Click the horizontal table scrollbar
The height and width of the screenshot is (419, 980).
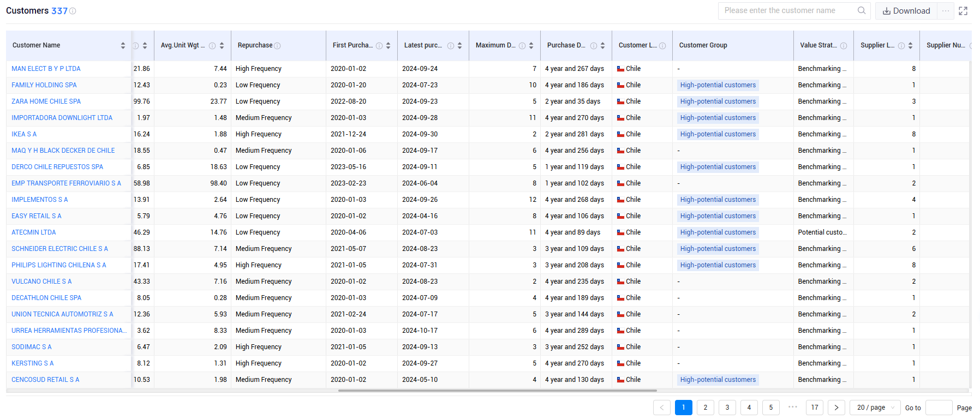tap(497, 391)
